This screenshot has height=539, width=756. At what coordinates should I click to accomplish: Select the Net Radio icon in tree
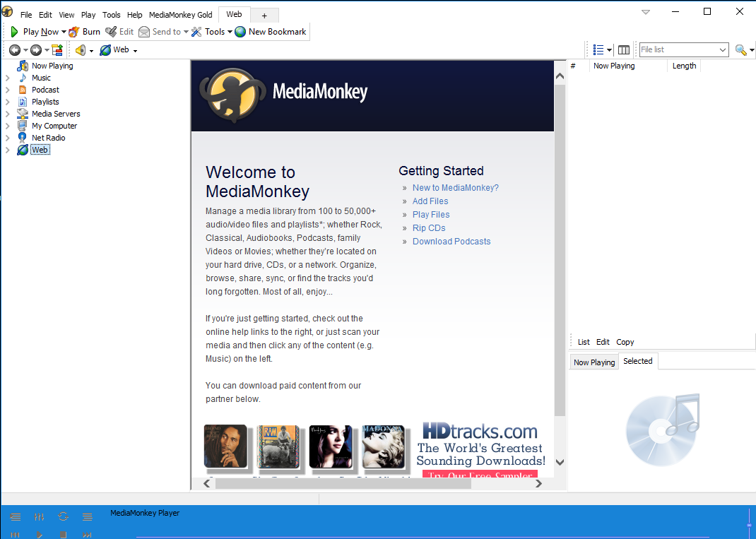tap(22, 138)
